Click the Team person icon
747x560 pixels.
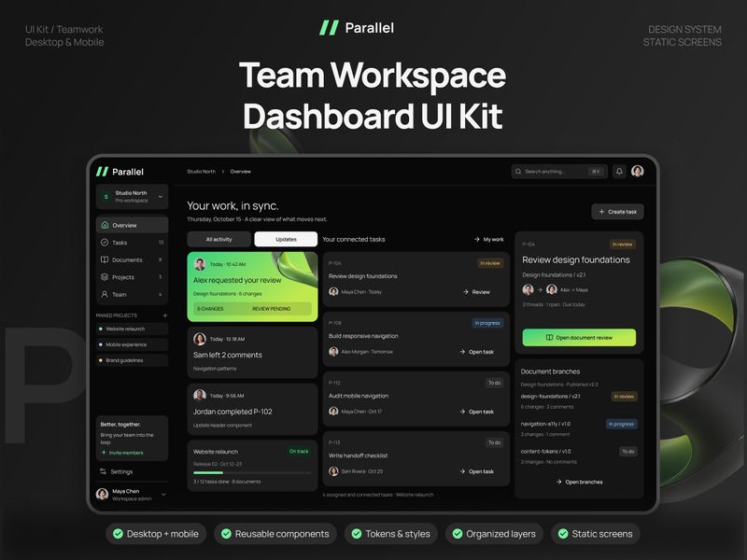(x=105, y=294)
